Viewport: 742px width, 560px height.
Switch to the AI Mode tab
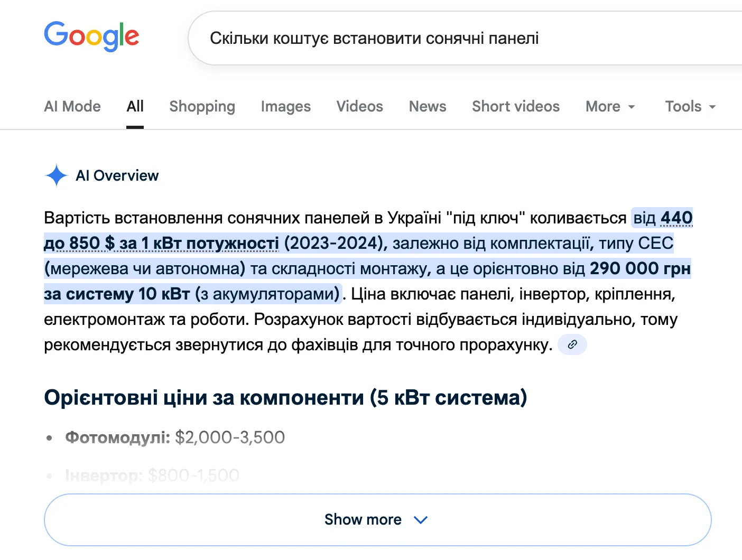pyautogui.click(x=72, y=107)
